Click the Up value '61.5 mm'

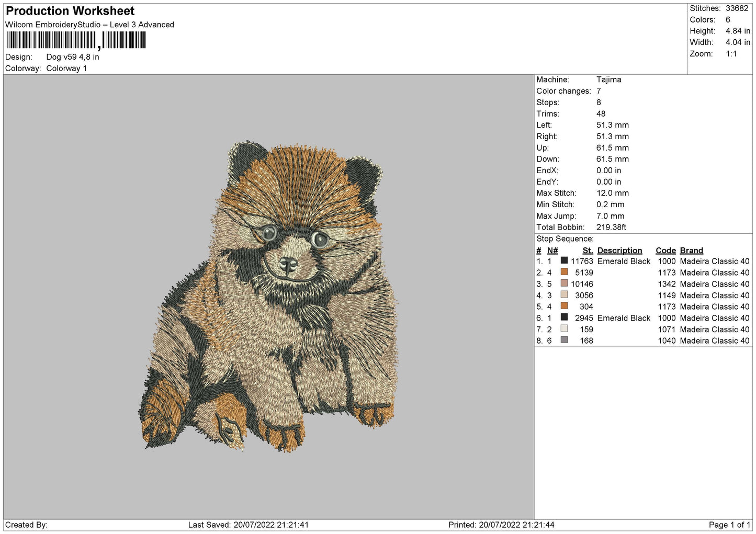click(x=613, y=148)
